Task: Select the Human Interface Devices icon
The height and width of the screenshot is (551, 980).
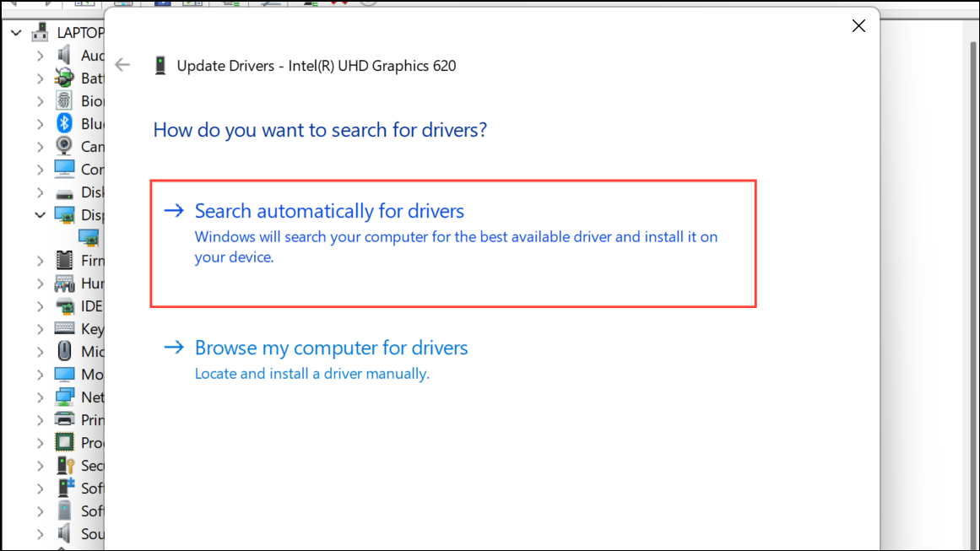Action: tap(64, 284)
